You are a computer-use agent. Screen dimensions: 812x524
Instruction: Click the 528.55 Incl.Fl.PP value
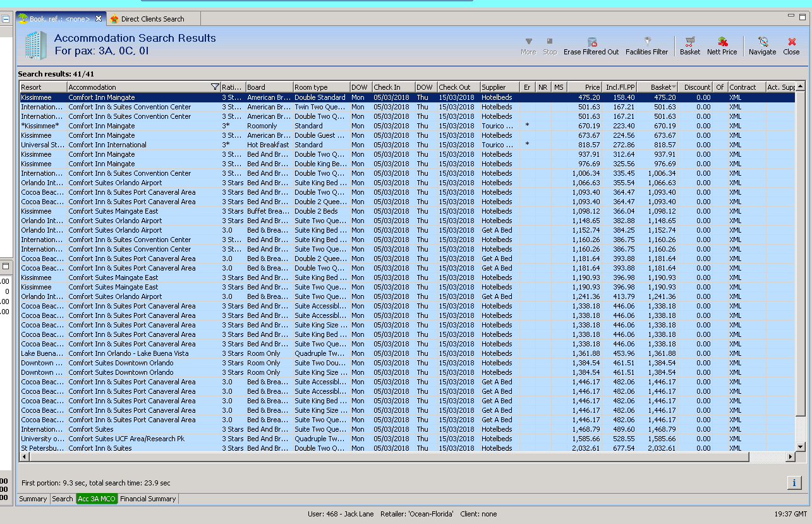tap(624, 439)
